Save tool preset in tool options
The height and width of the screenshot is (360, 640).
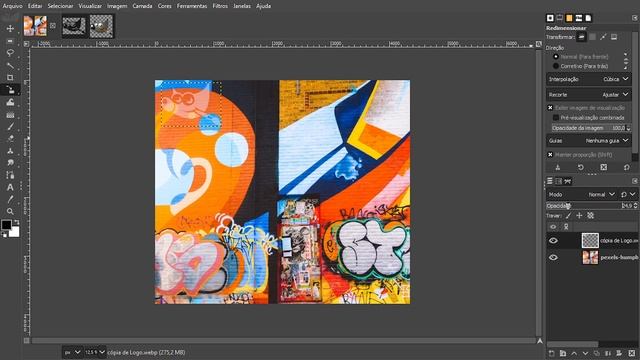(558, 167)
